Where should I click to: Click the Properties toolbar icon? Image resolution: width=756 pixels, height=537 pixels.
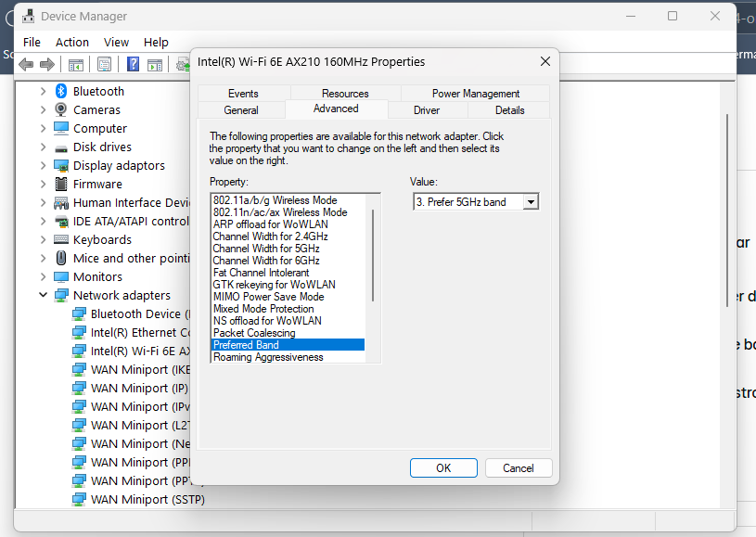(104, 64)
